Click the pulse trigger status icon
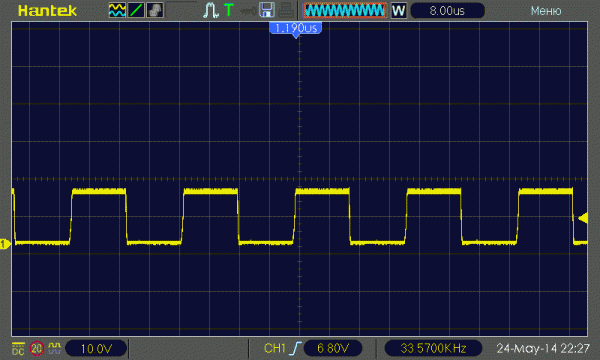The image size is (600, 360). click(x=210, y=10)
